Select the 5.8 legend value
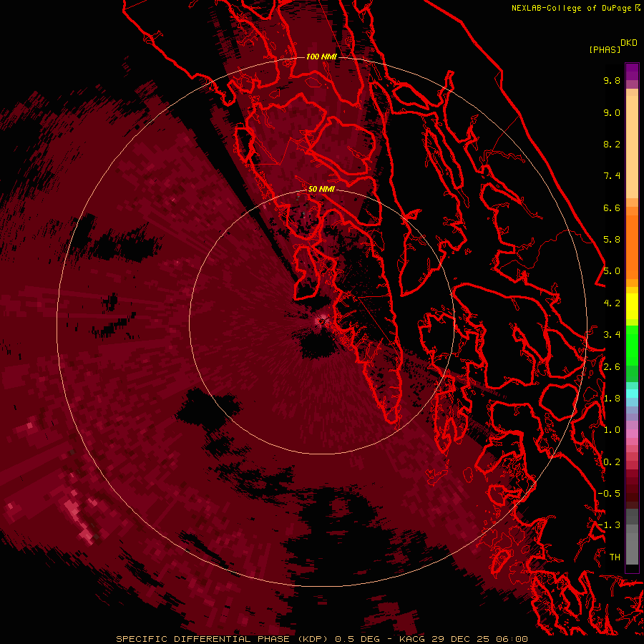This screenshot has width=644, height=644. (x=612, y=240)
